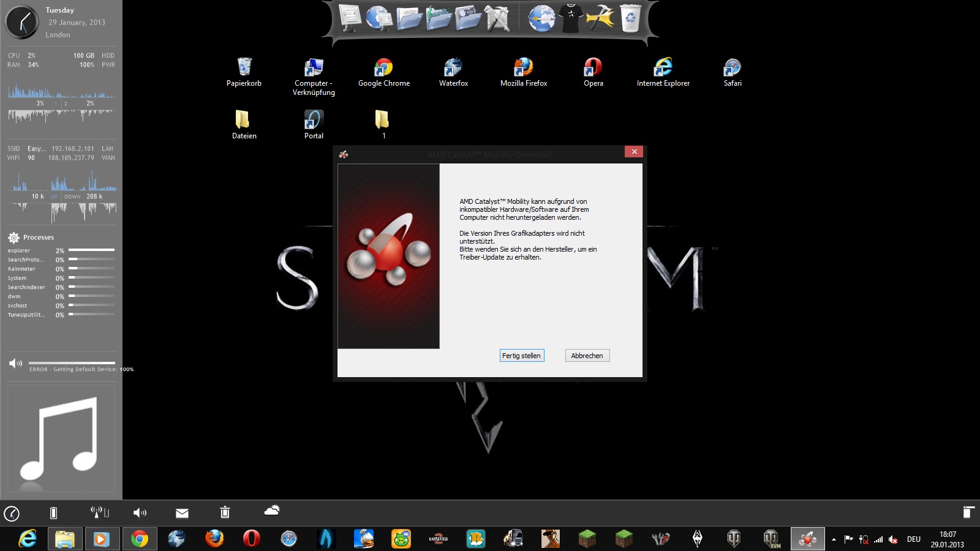The height and width of the screenshot is (551, 980).
Task: Click the clock icon in the bottom widget bar
Action: click(12, 513)
